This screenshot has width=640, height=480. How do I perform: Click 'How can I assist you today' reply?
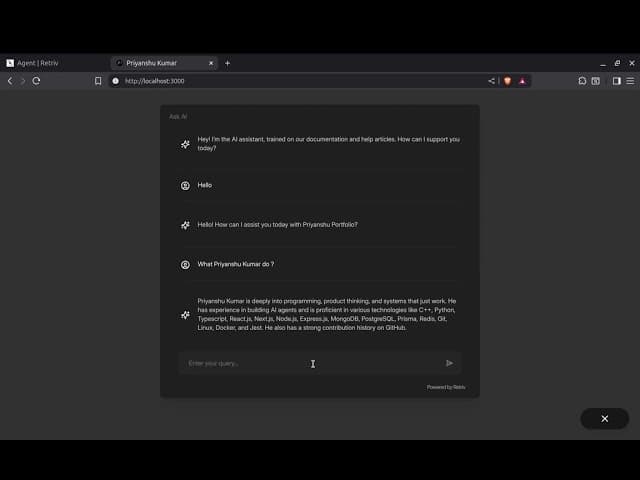(x=278, y=224)
